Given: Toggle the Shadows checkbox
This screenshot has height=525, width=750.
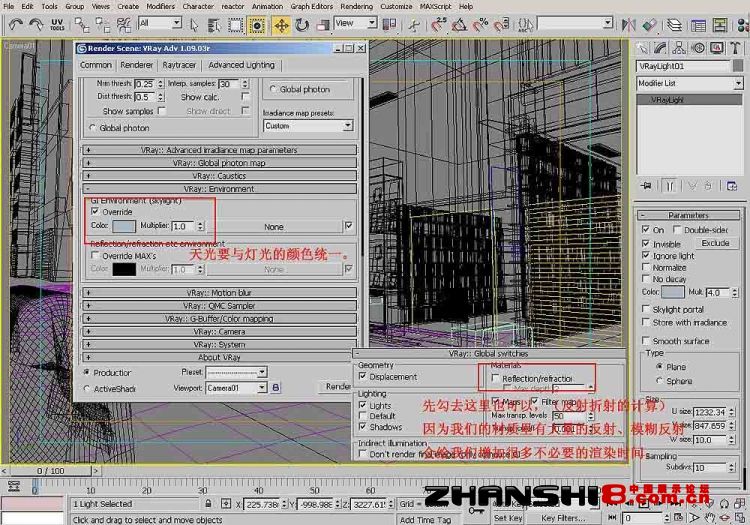Looking at the screenshot, I should pyautogui.click(x=363, y=426).
